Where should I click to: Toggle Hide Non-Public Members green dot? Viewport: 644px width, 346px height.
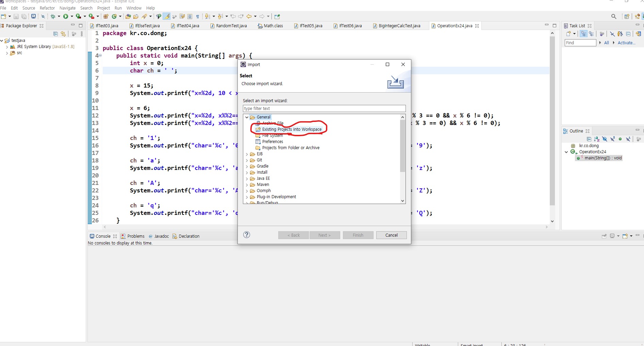pos(620,139)
